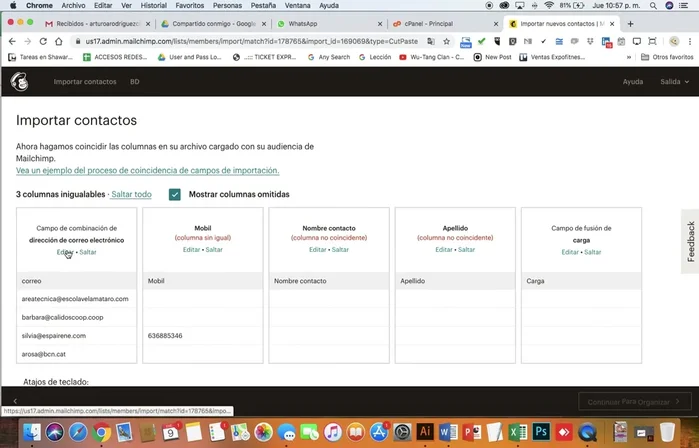Open the LinkedIn extension icon with red badge

pyautogui.click(x=606, y=42)
